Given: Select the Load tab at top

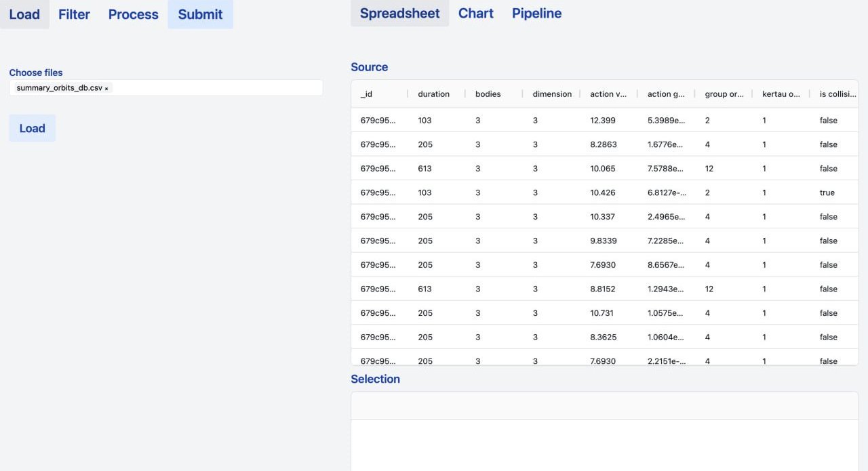Looking at the screenshot, I should 24,14.
